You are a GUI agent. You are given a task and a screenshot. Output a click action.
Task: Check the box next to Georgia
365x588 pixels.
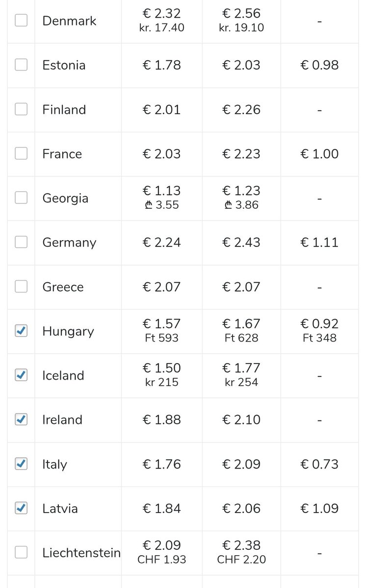21,198
